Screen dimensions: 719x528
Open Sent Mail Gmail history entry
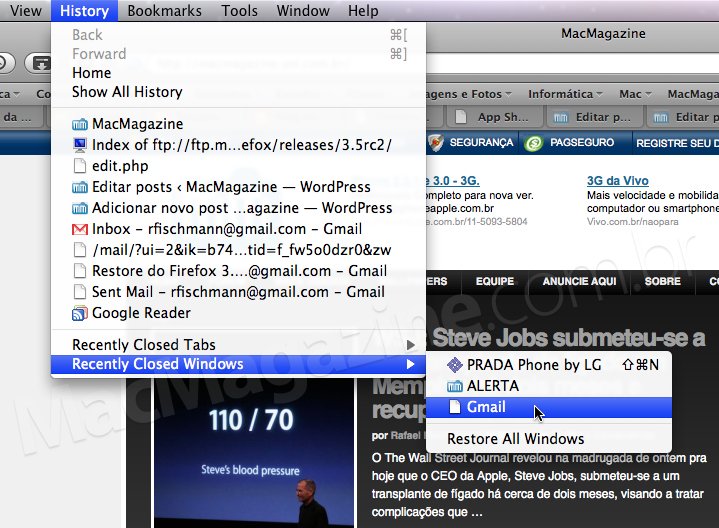(x=238, y=292)
